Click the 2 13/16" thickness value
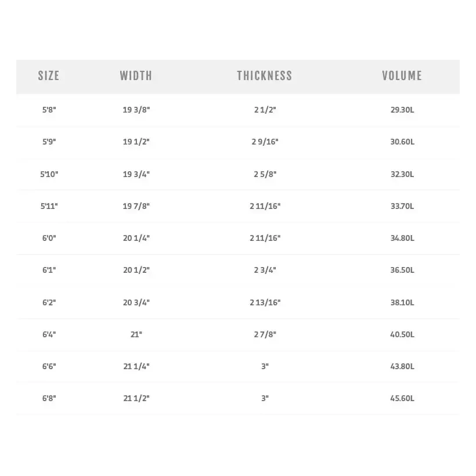Screen dimensions: 476x476 [265, 302]
